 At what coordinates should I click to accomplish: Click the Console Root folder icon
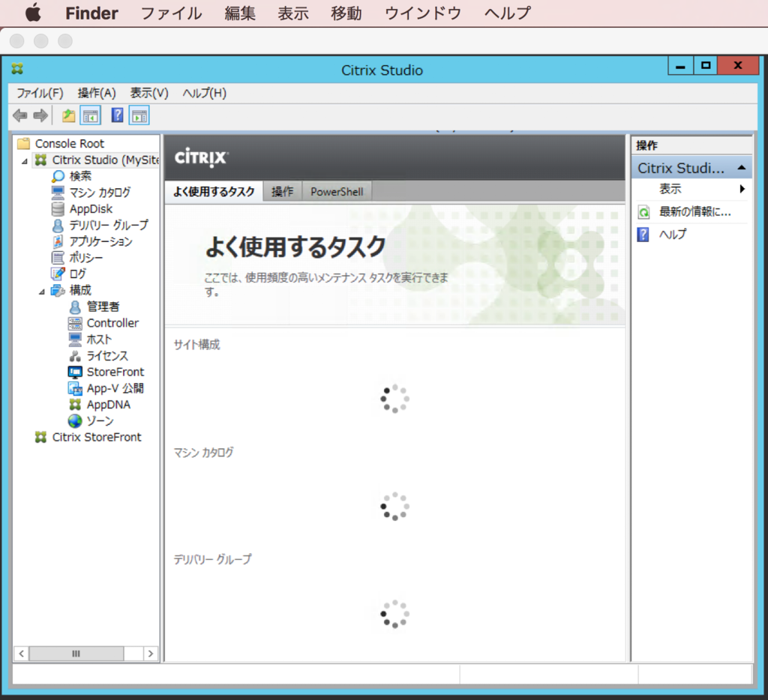tap(23, 143)
